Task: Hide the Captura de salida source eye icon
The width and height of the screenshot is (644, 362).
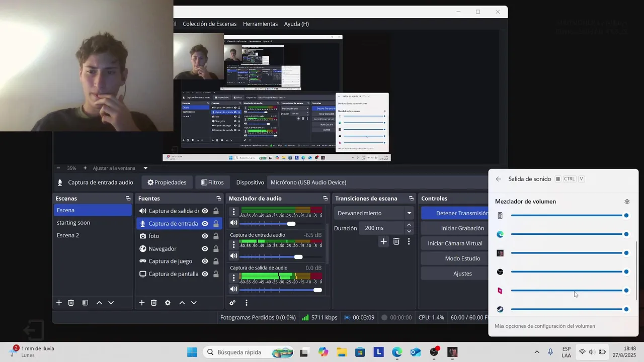Action: (x=205, y=211)
